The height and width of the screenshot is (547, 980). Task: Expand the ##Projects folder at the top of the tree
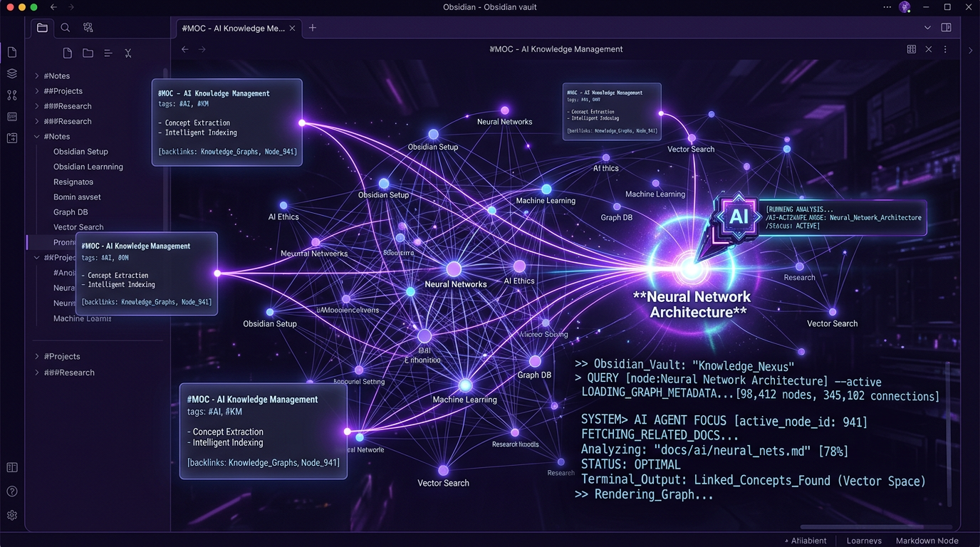(x=37, y=91)
